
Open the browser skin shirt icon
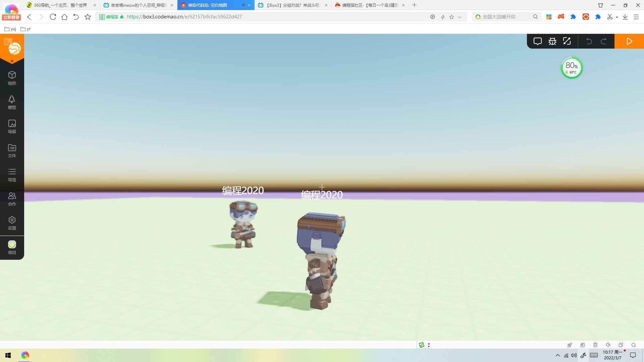click(x=600, y=5)
